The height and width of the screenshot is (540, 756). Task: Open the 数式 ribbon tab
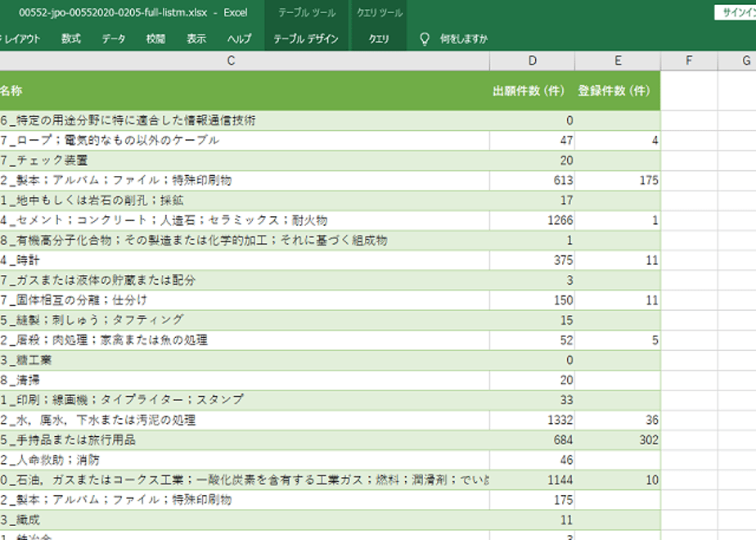click(71, 38)
